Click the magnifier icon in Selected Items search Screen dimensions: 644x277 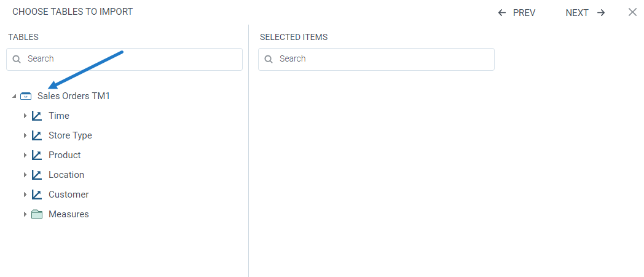point(269,59)
